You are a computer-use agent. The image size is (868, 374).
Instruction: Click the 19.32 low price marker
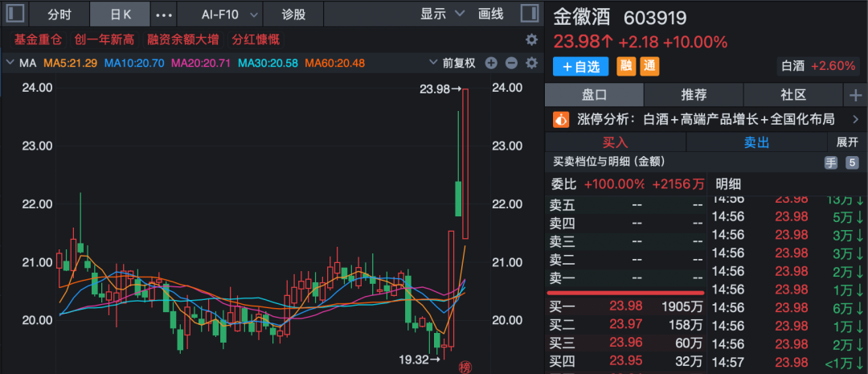[420, 360]
